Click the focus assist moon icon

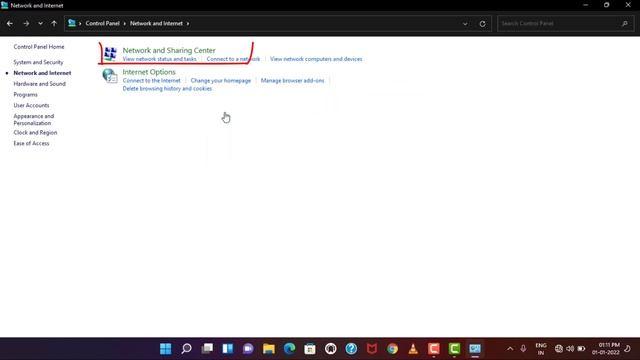tap(627, 349)
